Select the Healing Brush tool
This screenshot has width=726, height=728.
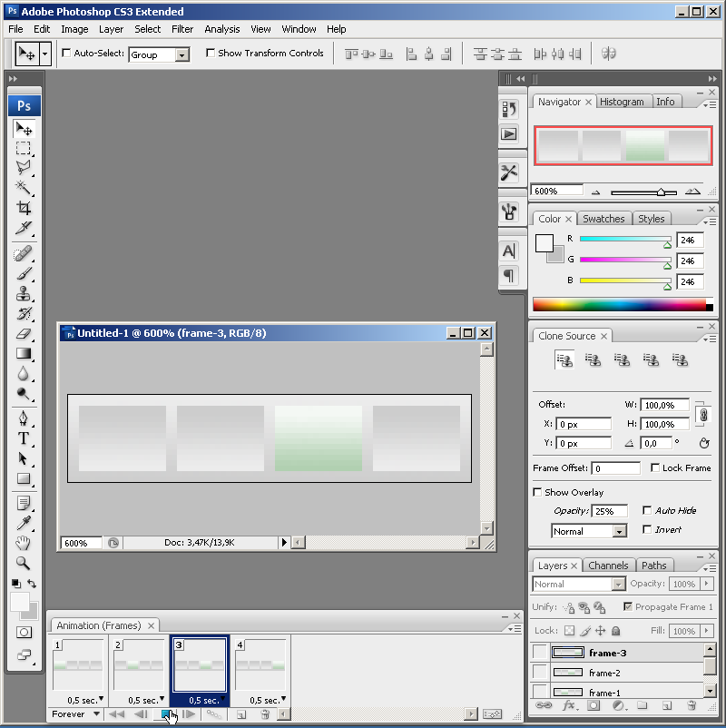[24, 253]
